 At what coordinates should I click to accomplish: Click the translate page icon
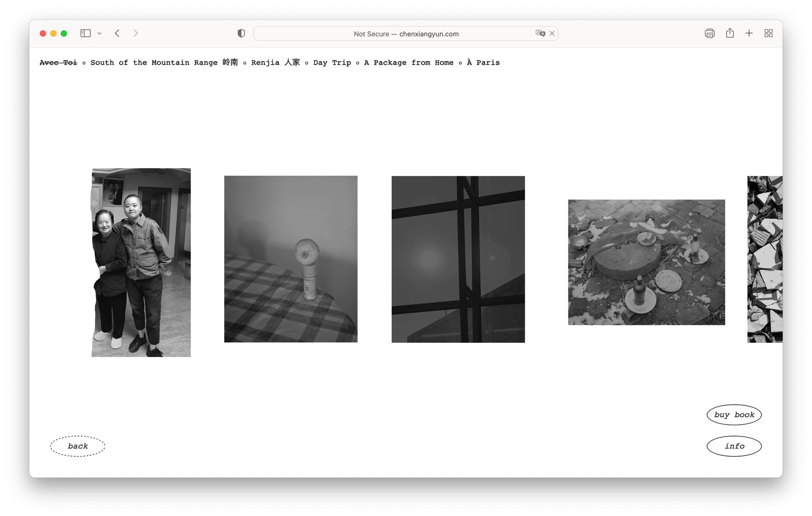coord(540,33)
